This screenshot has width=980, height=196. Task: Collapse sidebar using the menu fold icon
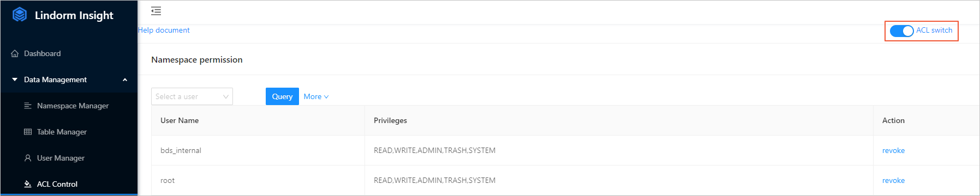pyautogui.click(x=156, y=11)
